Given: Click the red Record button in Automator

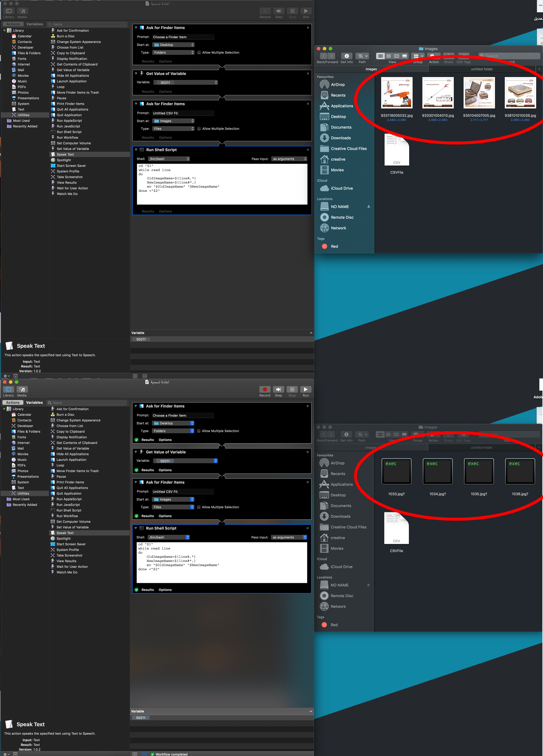Looking at the screenshot, I should [265, 389].
